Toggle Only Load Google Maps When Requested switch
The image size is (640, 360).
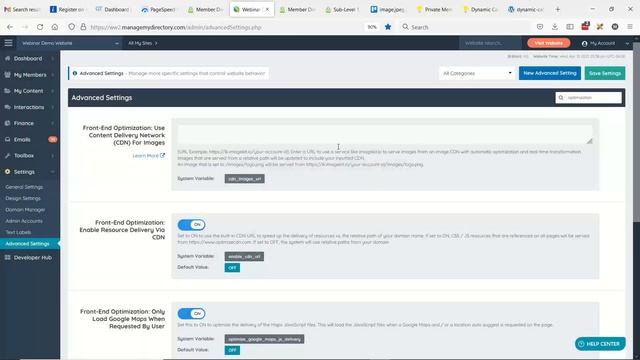coord(191,313)
